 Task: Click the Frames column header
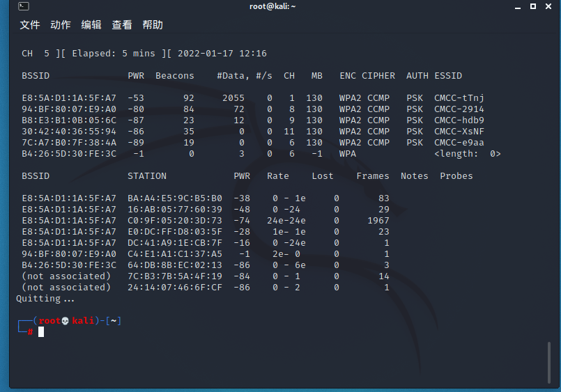tap(373, 176)
